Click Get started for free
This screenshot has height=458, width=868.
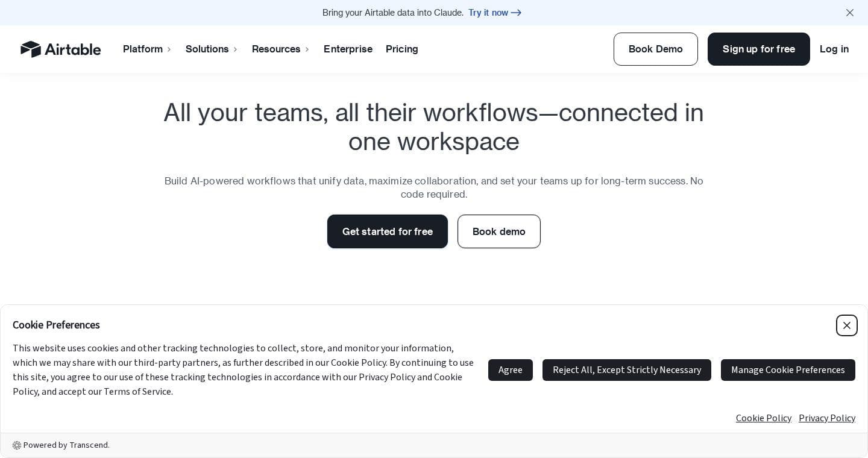click(388, 231)
